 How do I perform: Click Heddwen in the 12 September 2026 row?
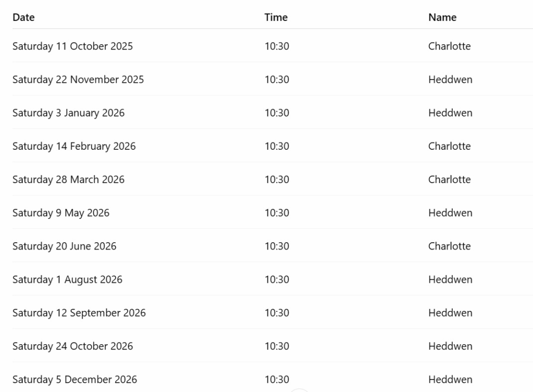tap(450, 312)
